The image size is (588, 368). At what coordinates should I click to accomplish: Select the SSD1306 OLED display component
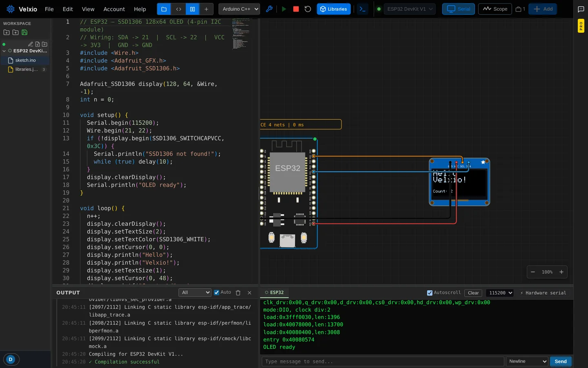tap(459, 182)
